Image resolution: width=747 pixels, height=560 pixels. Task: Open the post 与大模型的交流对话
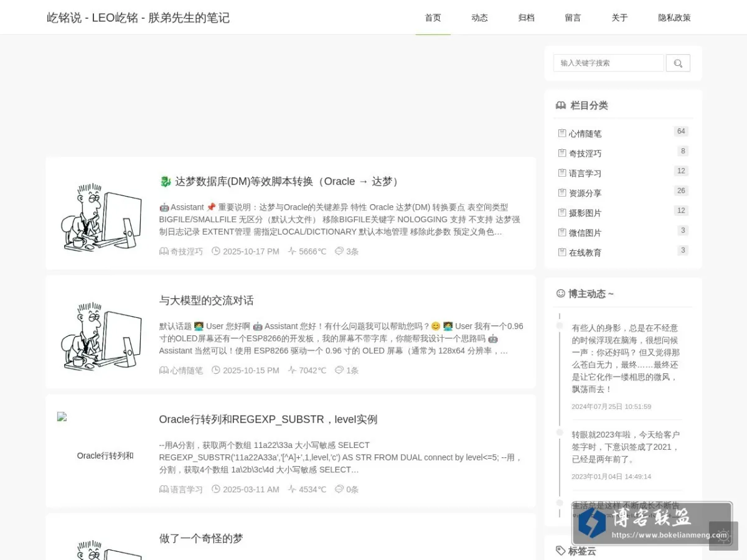click(x=207, y=301)
